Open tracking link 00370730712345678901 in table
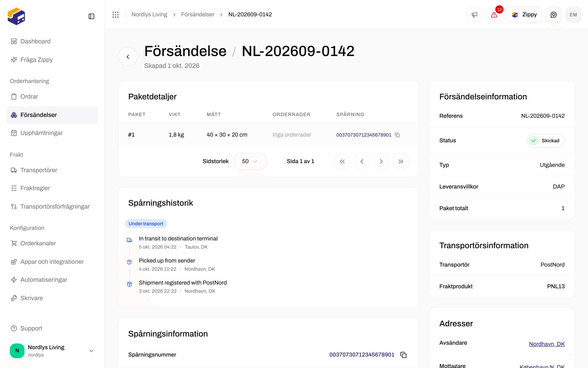 pos(364,135)
